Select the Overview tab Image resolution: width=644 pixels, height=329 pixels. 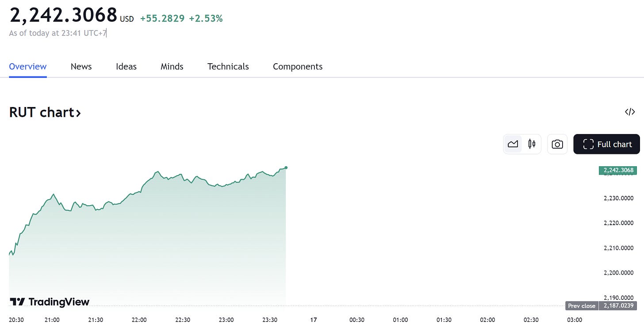point(28,67)
